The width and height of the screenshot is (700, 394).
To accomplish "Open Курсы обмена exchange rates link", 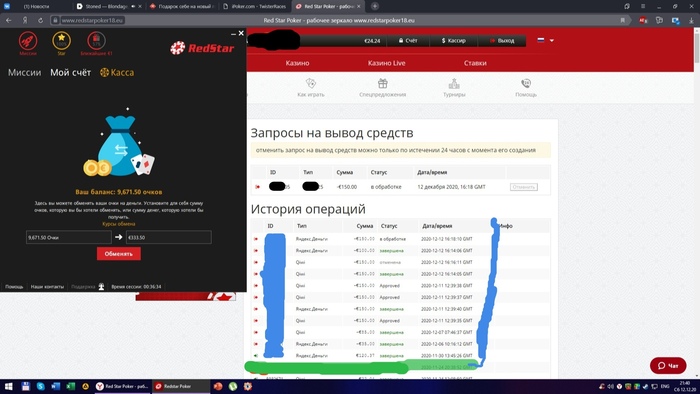I will pos(119,224).
